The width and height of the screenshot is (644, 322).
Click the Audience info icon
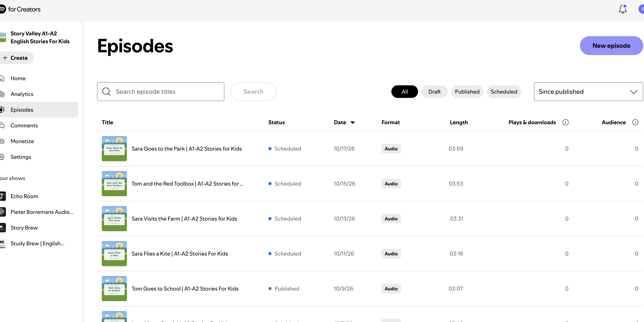(635, 122)
